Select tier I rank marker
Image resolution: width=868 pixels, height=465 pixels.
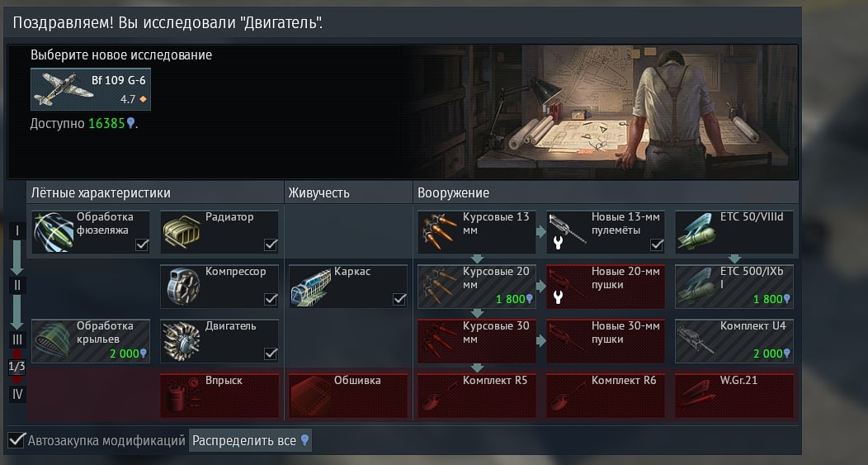pos(17,231)
